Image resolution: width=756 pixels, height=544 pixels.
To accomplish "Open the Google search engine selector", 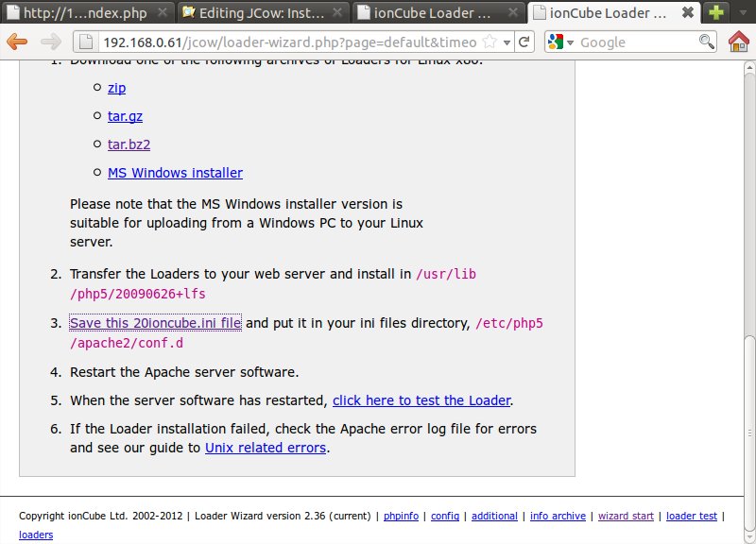I will point(560,42).
